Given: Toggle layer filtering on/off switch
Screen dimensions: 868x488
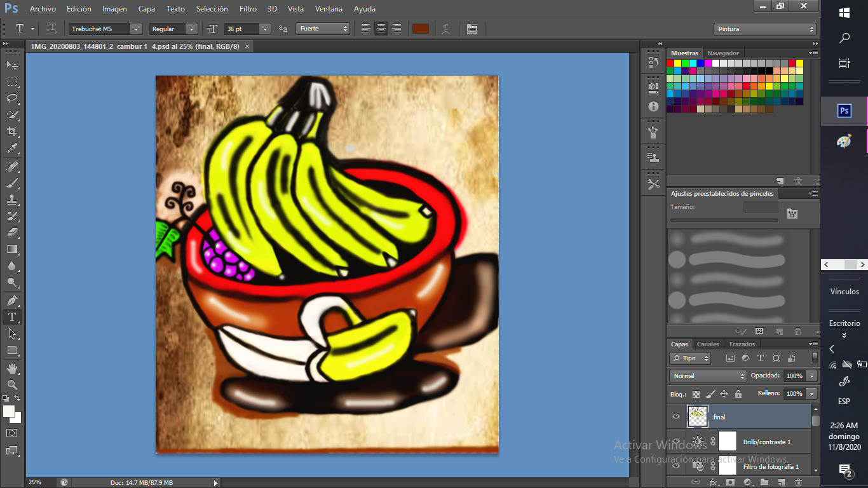Looking at the screenshot, I should click(815, 358).
